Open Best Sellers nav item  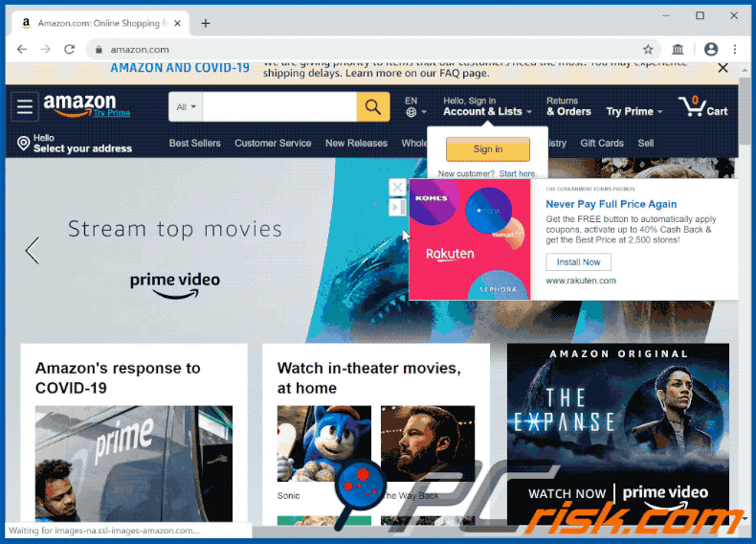[x=195, y=144]
